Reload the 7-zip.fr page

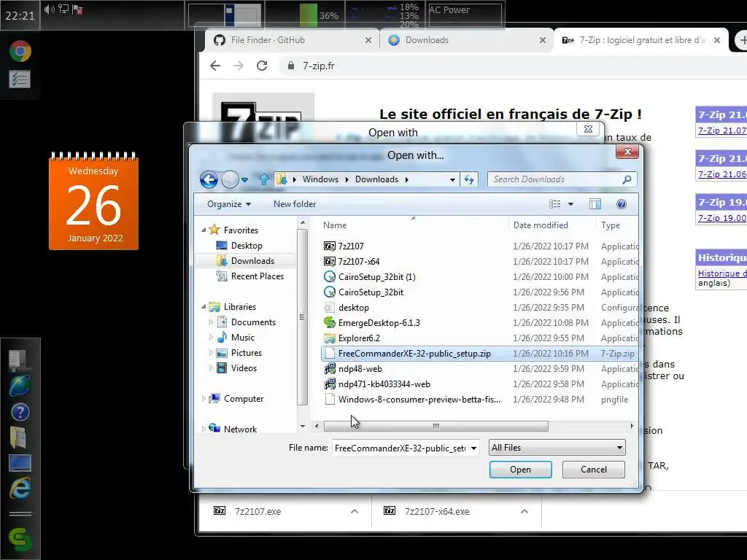[262, 66]
